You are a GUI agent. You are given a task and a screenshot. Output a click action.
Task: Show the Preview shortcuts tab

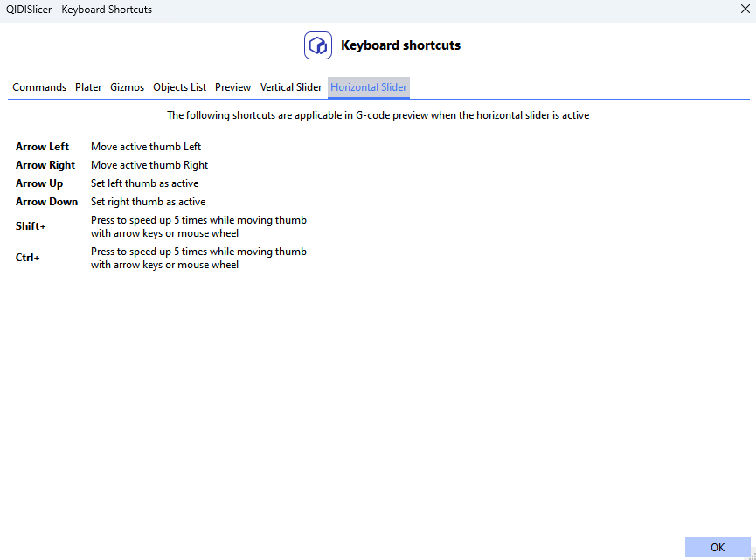click(233, 87)
